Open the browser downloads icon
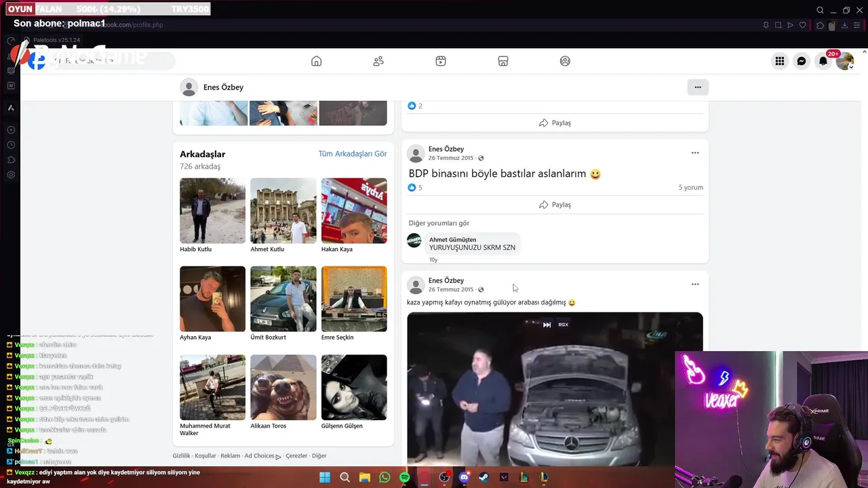Screen dimensions: 868x488 845,25
